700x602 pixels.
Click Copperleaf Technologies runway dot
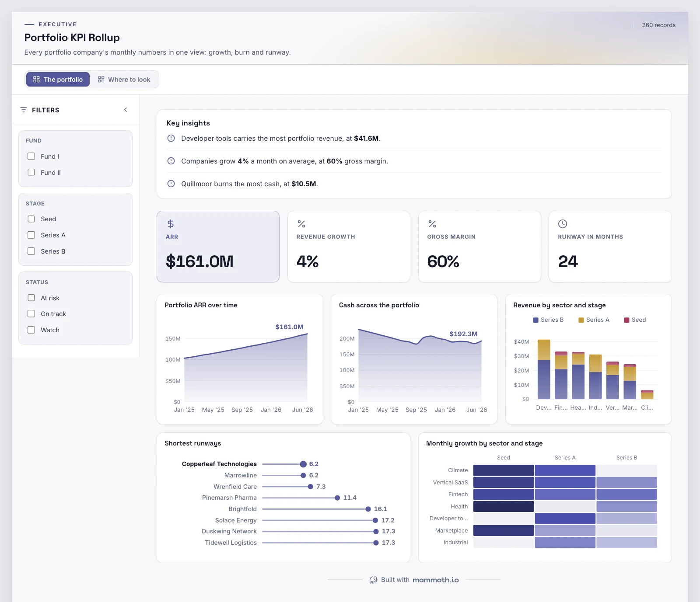click(303, 464)
